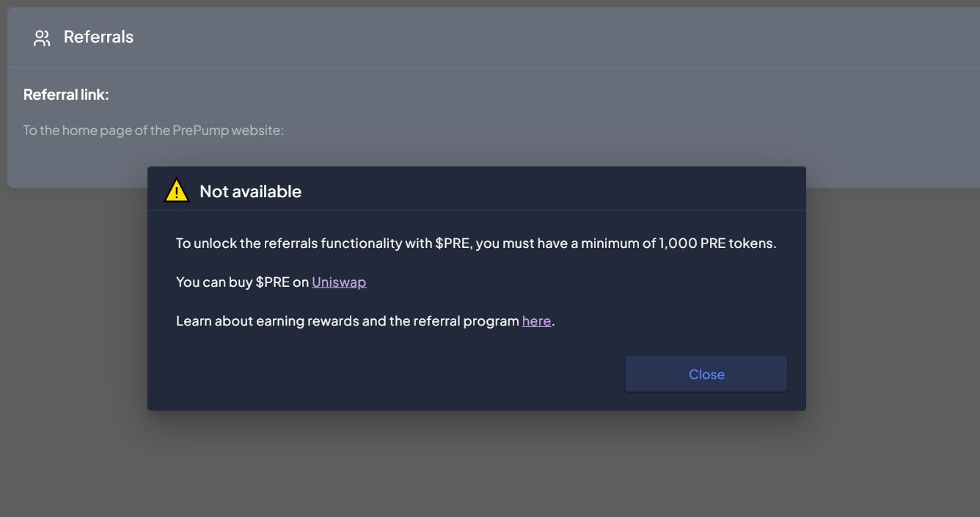980x517 pixels.
Task: Select the Referrals heading text
Action: tap(98, 37)
